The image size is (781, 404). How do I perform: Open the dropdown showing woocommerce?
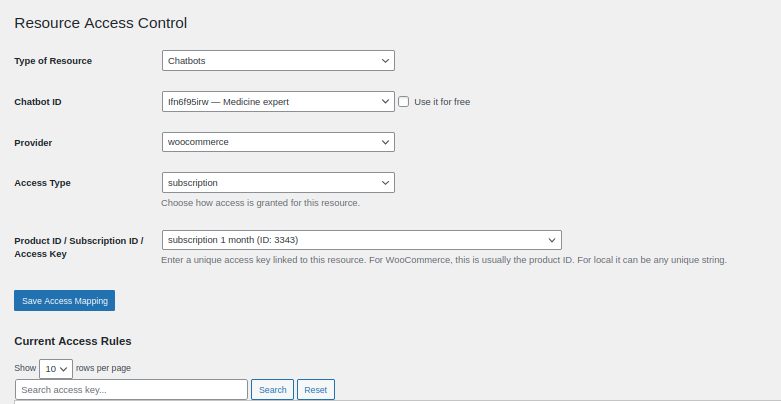click(270, 143)
